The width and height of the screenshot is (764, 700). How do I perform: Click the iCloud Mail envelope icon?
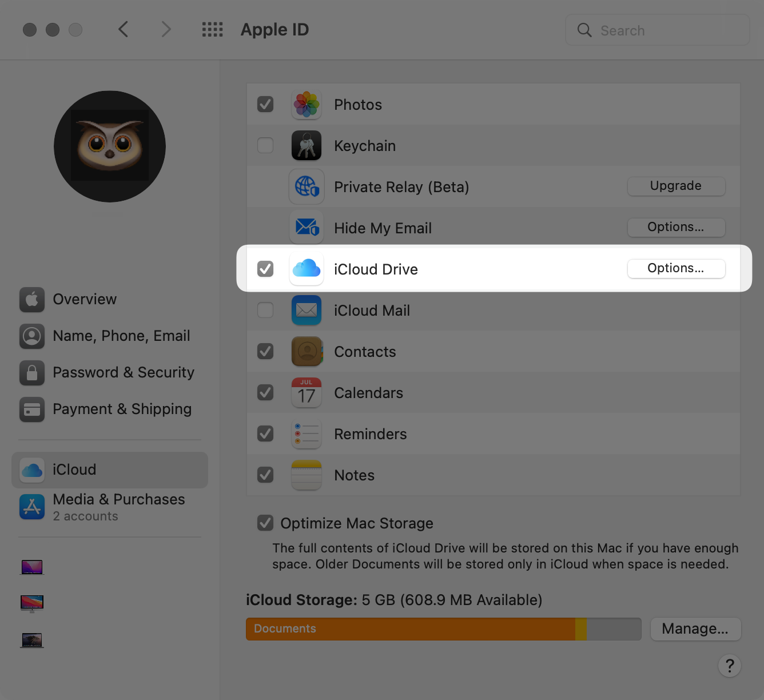(x=307, y=311)
